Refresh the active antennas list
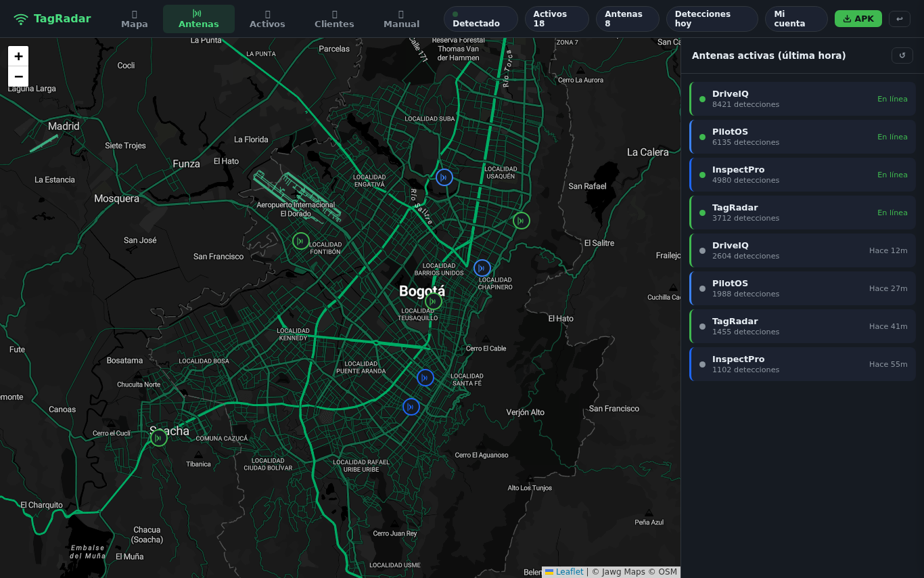Screen dimensions: 924x578 902,55
